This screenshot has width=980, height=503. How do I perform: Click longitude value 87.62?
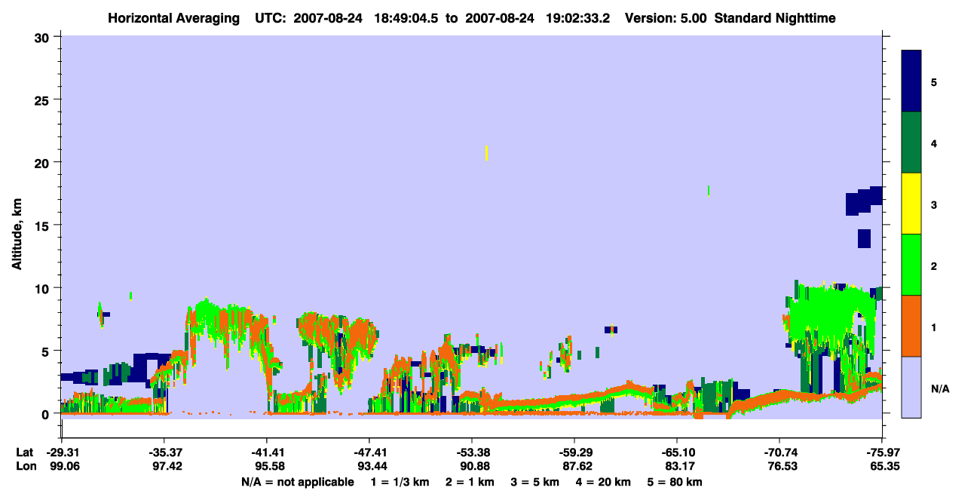(x=577, y=467)
